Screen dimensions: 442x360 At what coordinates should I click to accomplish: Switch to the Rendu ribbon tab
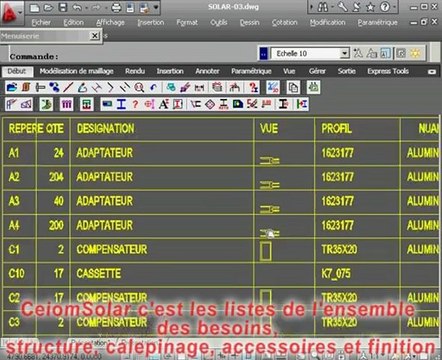135,71
